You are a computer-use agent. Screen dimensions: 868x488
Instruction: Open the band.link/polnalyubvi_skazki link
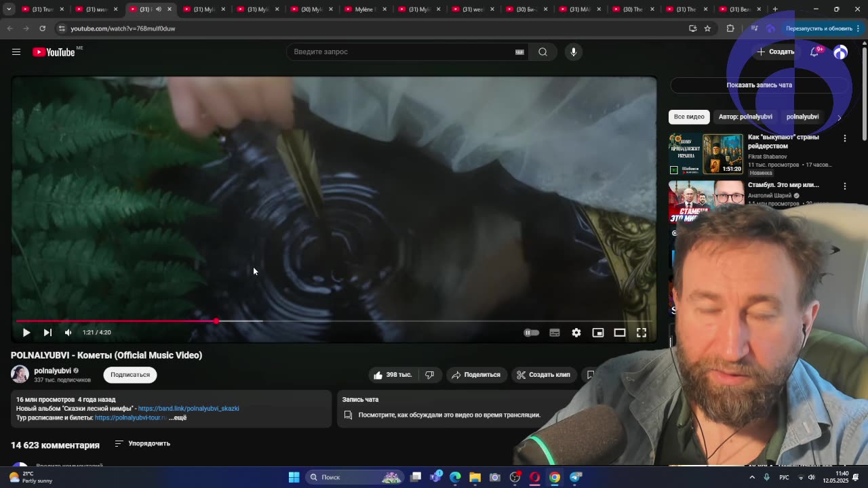point(189,409)
